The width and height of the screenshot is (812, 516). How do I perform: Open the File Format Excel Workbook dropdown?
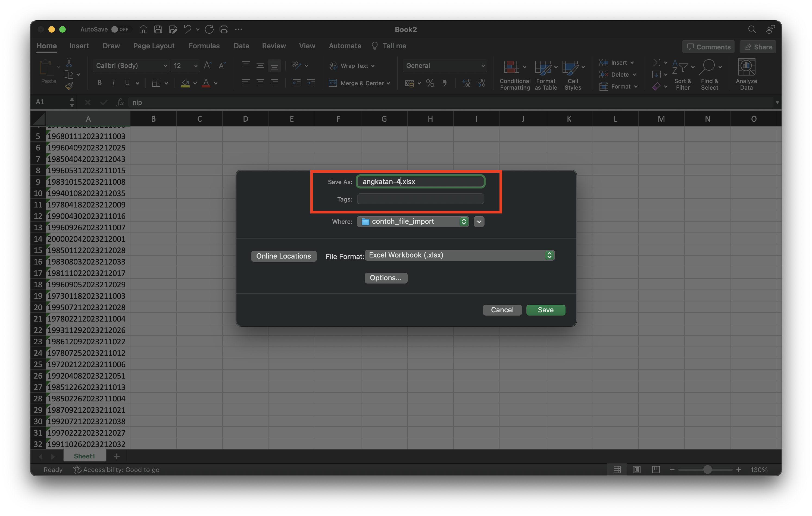(x=459, y=255)
